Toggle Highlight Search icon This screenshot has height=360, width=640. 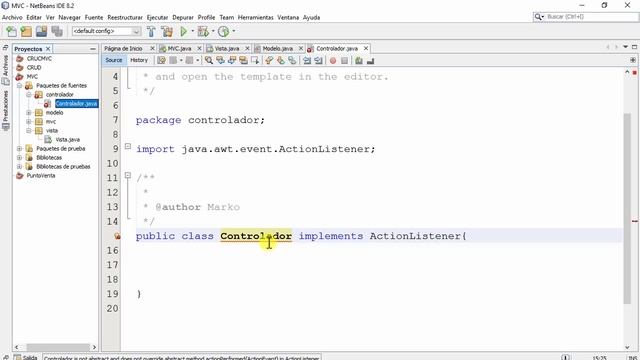pos(243,60)
